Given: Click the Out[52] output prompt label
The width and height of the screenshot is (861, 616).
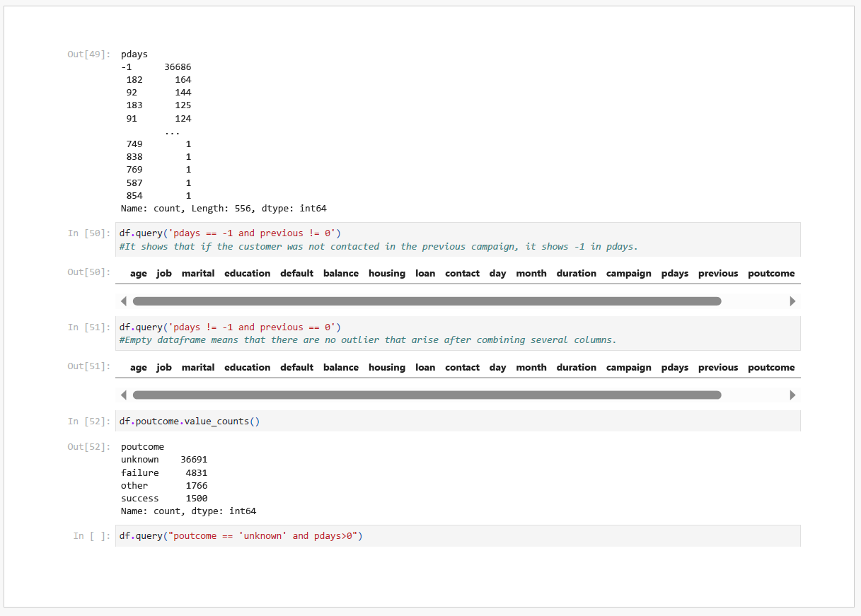Looking at the screenshot, I should point(88,447).
